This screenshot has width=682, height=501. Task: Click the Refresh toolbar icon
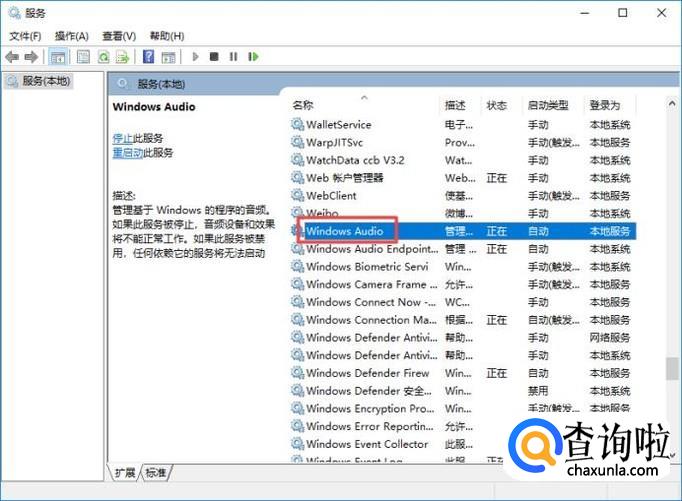(x=104, y=57)
